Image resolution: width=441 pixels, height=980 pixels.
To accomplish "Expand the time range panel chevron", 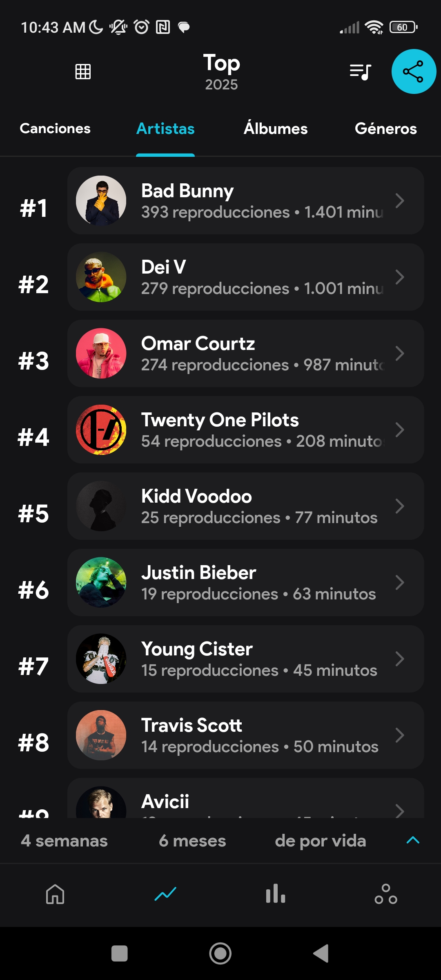I will [x=413, y=840].
